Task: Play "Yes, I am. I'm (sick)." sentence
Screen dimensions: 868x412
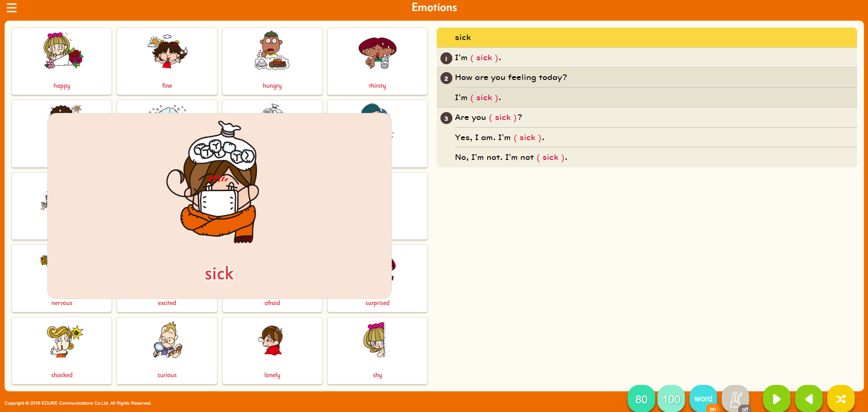Action: [647, 137]
